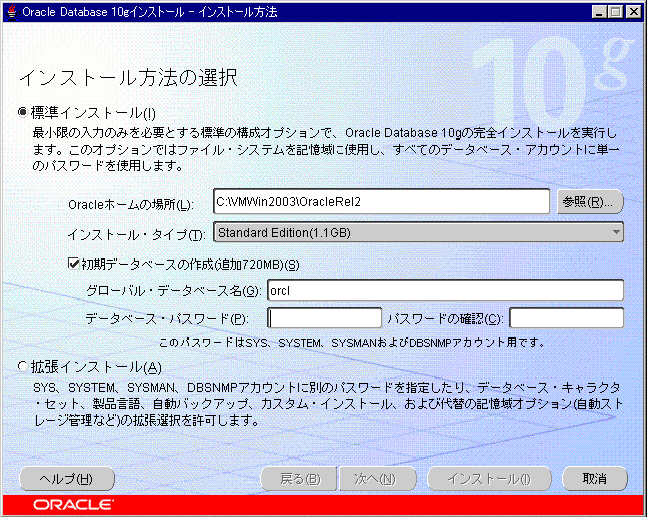Select the 標準インストール radio button
Image resolution: width=647 pixels, height=517 pixels.
[x=23, y=112]
